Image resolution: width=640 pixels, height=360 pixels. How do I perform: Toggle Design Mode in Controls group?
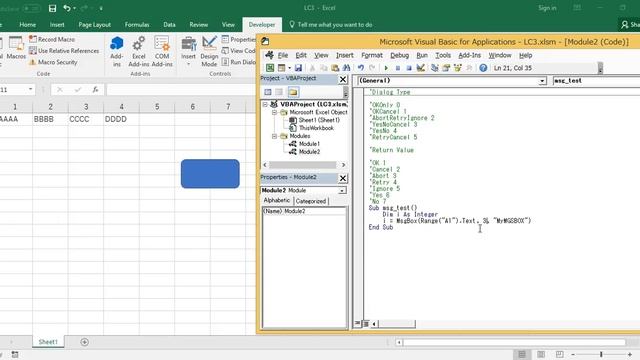click(x=209, y=51)
